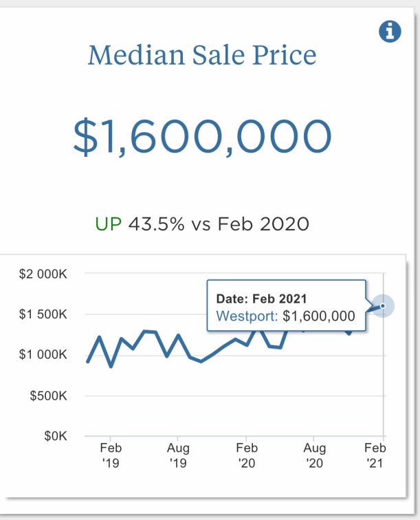This screenshot has height=520, width=420.
Task: Click the Westport label in the tooltip
Action: [x=246, y=316]
